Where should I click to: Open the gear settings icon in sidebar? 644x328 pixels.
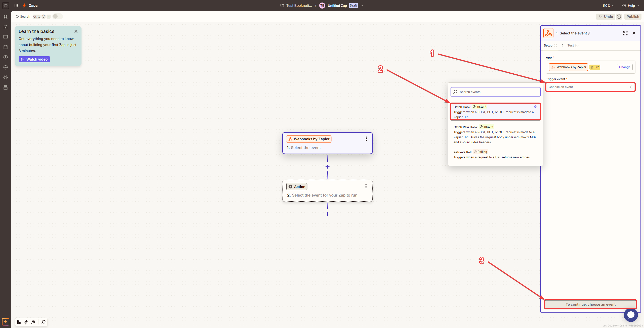pos(6,77)
